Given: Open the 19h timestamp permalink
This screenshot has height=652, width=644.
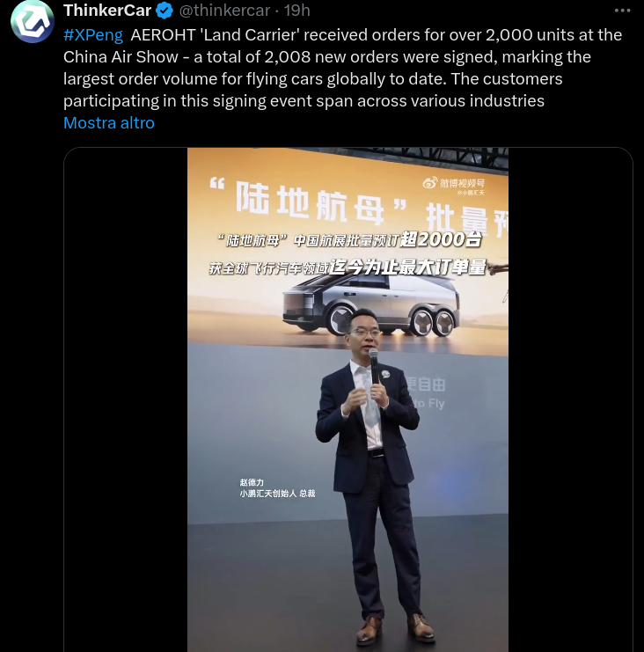Looking at the screenshot, I should tap(296, 11).
